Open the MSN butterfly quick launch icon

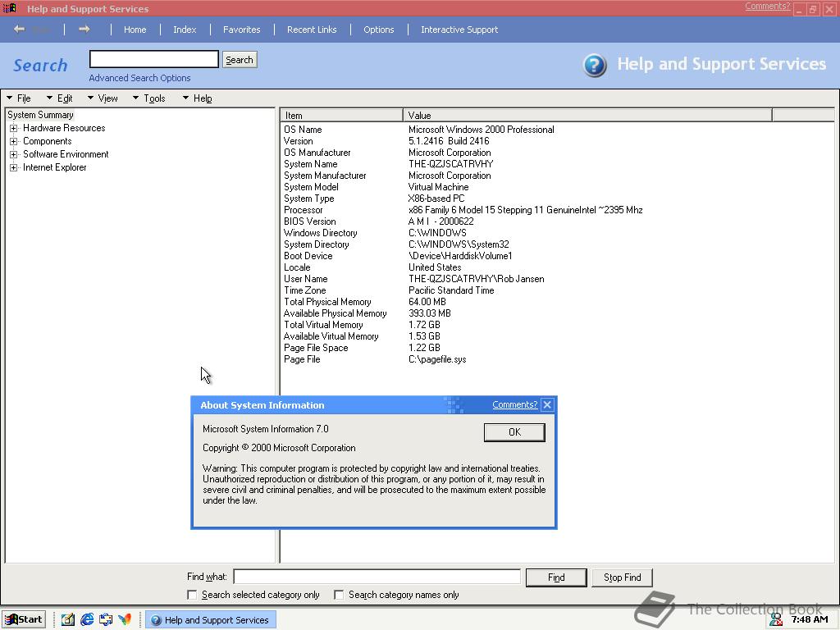[x=125, y=619]
